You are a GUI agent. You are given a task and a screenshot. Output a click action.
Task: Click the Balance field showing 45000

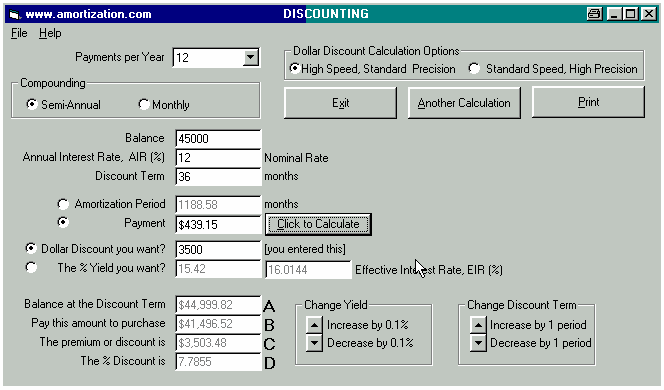click(218, 139)
